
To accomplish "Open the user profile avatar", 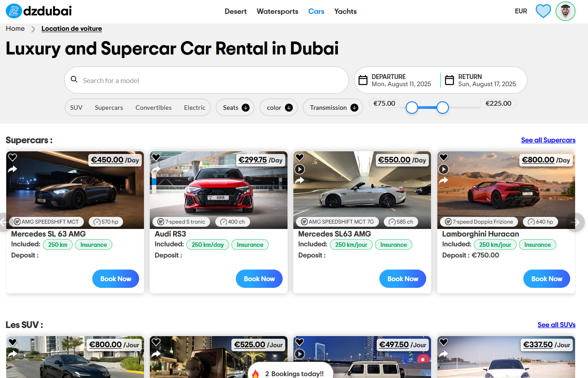I will tap(565, 11).
